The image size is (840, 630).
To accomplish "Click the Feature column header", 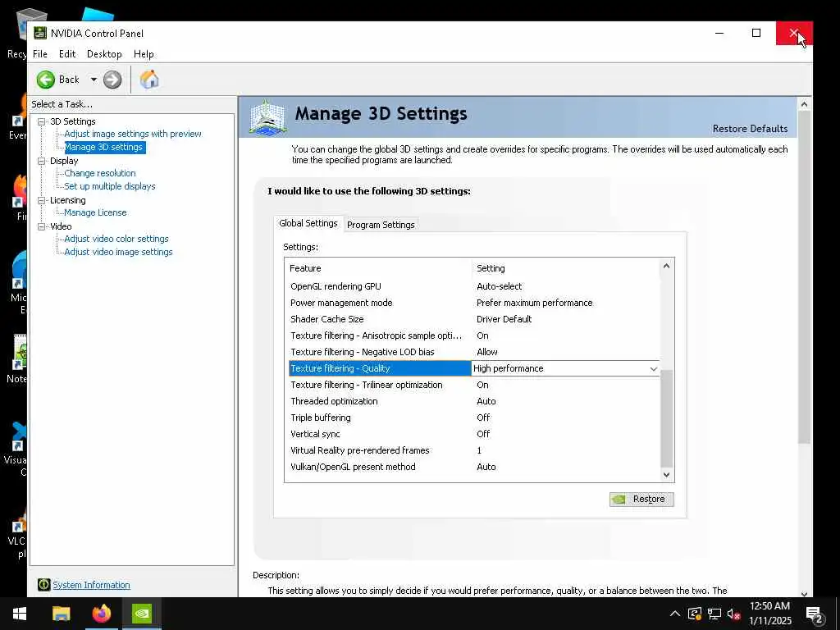I will tap(379, 268).
